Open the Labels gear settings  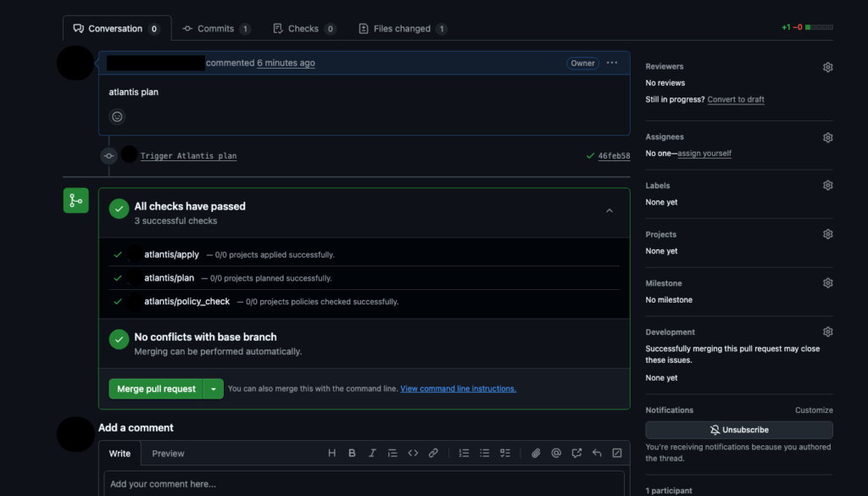click(827, 186)
